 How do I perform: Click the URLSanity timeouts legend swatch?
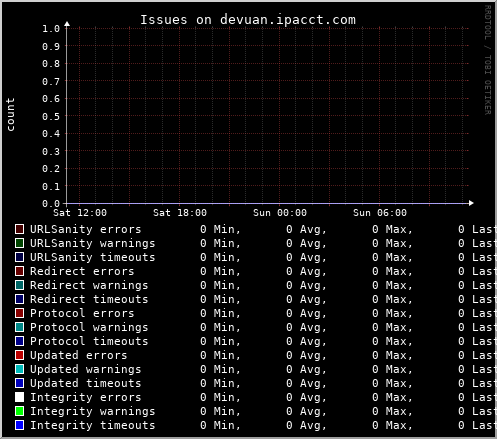pos(19,257)
